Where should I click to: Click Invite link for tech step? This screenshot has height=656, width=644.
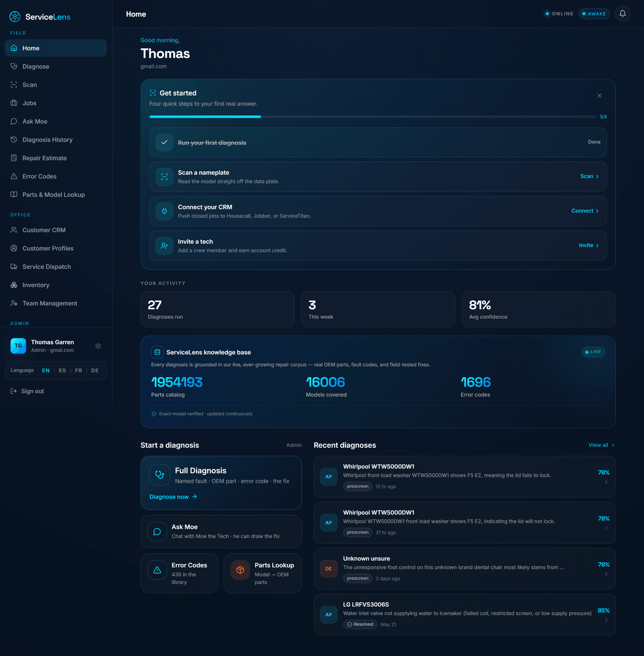589,245
